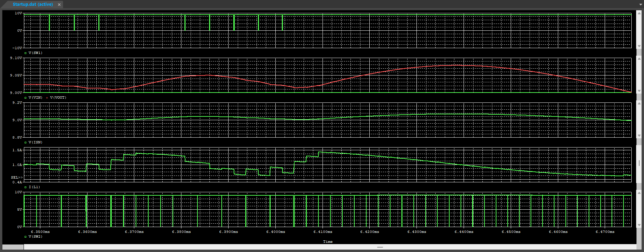Click scroll-down arrow beside the V(SW1) plot
Screen dimensions: 644x252
click(x=639, y=46)
